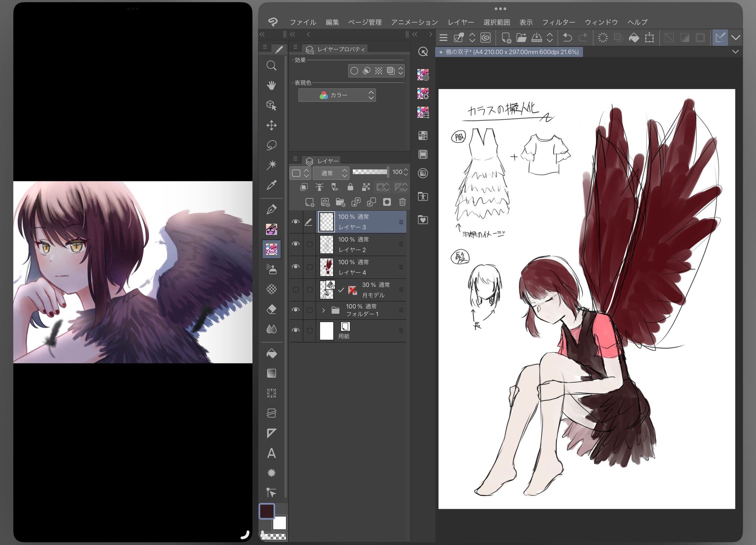Click the opacity 100 stepper arrows

pyautogui.click(x=406, y=172)
